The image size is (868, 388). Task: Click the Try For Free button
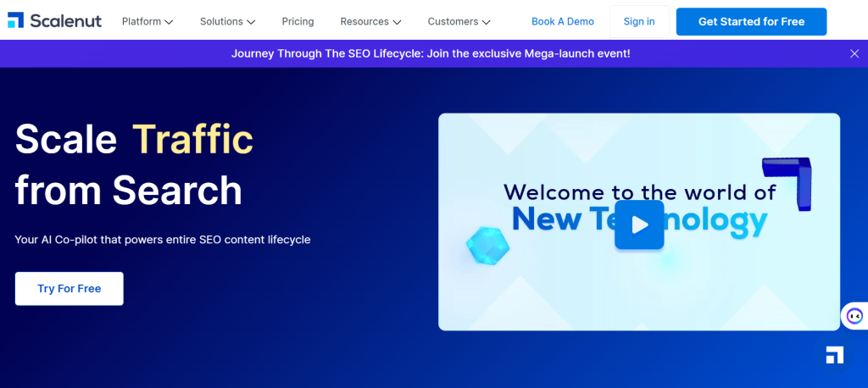(x=70, y=288)
